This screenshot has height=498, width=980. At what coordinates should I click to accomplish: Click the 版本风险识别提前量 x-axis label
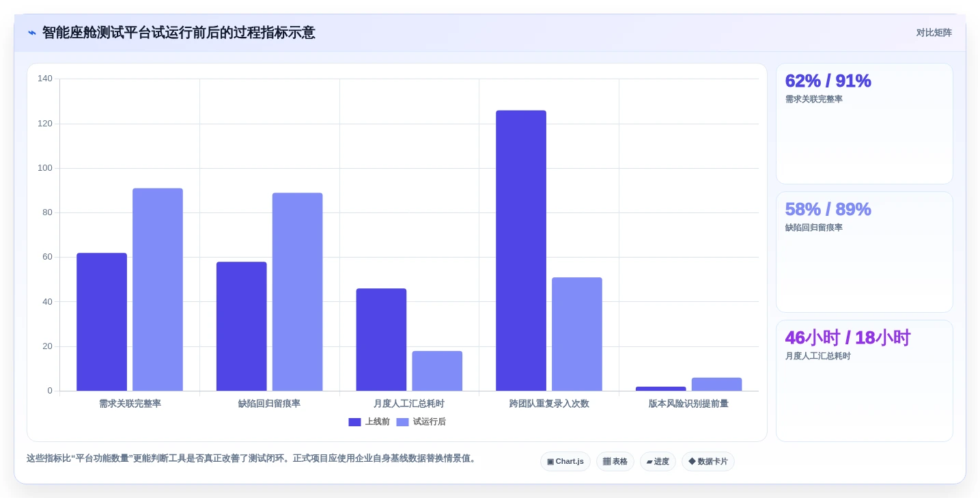[688, 404]
